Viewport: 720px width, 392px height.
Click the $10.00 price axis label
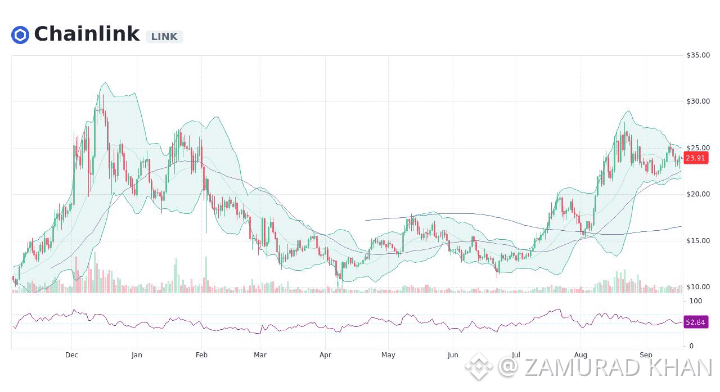pos(698,287)
